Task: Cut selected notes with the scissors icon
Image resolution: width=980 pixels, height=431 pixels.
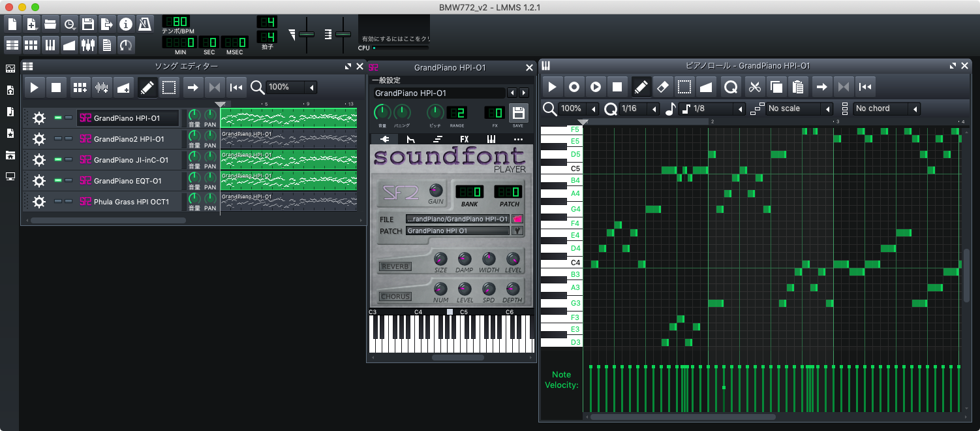Action: point(755,86)
